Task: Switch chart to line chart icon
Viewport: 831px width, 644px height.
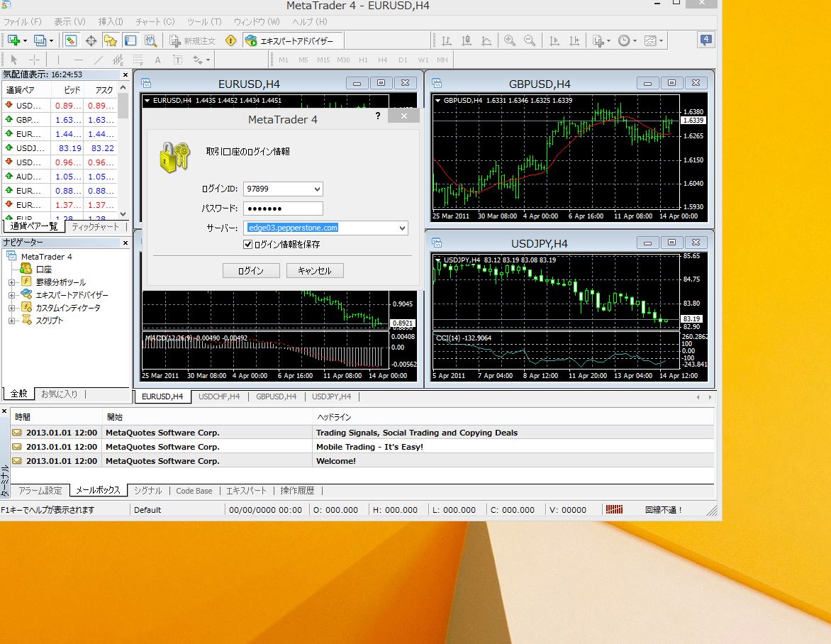Action: coord(486,41)
